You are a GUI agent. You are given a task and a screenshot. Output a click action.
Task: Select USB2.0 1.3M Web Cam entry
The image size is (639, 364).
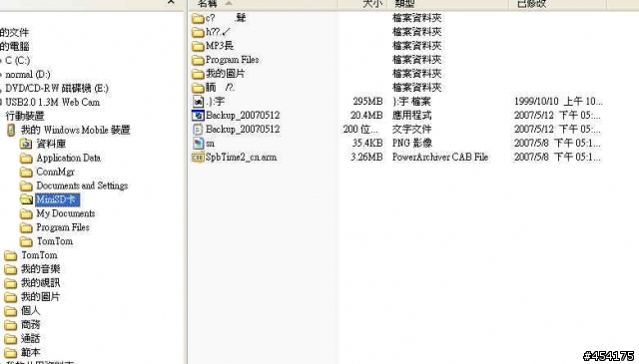click(x=53, y=102)
